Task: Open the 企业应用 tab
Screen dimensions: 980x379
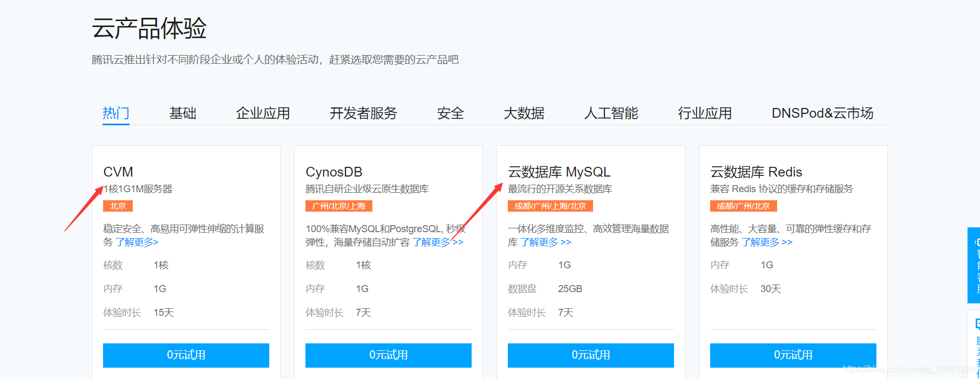Action: point(263,113)
